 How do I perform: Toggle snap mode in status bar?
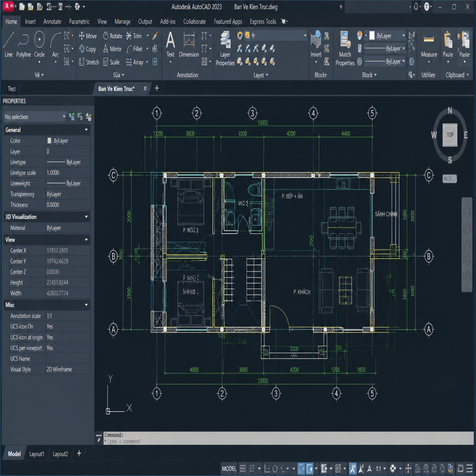[x=252, y=469]
